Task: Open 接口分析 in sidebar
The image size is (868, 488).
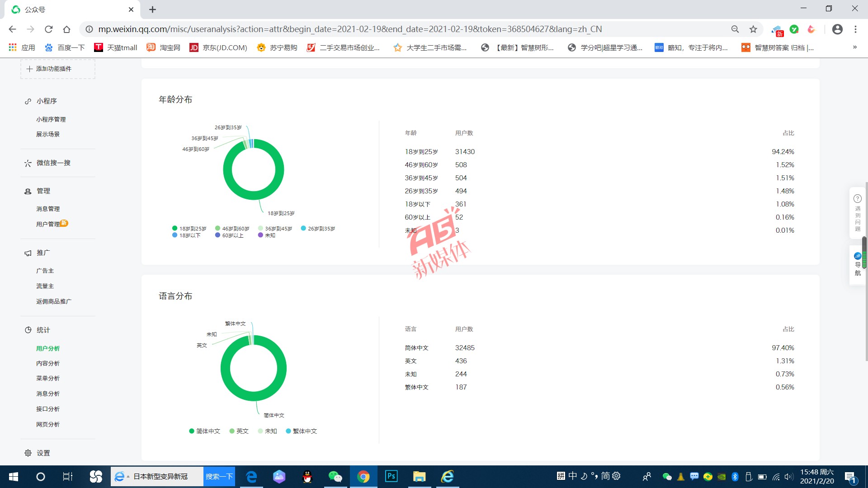Action: (48, 409)
